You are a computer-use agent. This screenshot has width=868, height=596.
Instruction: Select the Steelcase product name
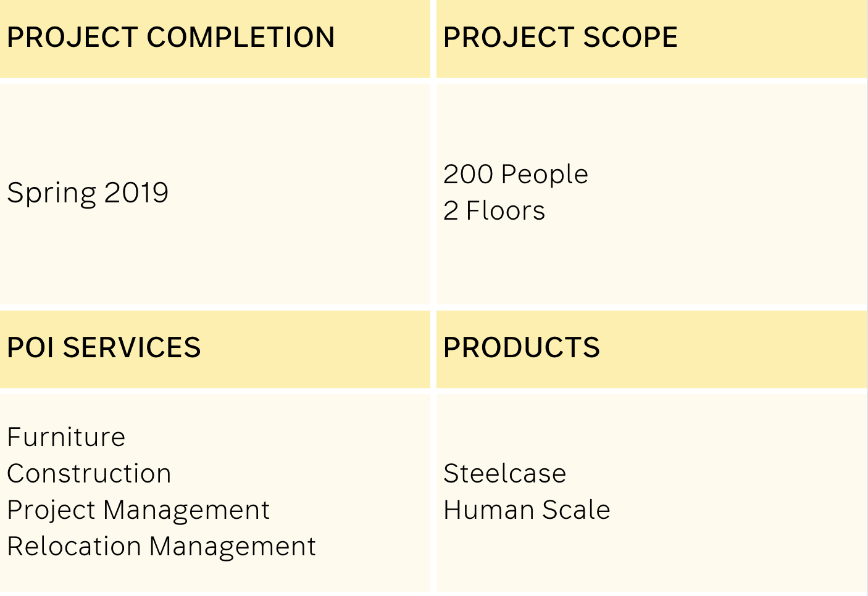coord(504,473)
